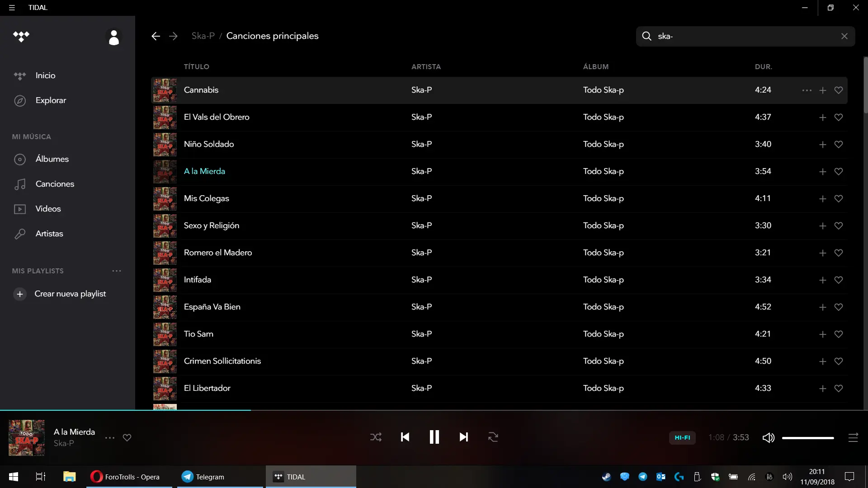Favorite the Tio Sam track
This screenshot has height=488, width=868.
pyautogui.click(x=839, y=334)
